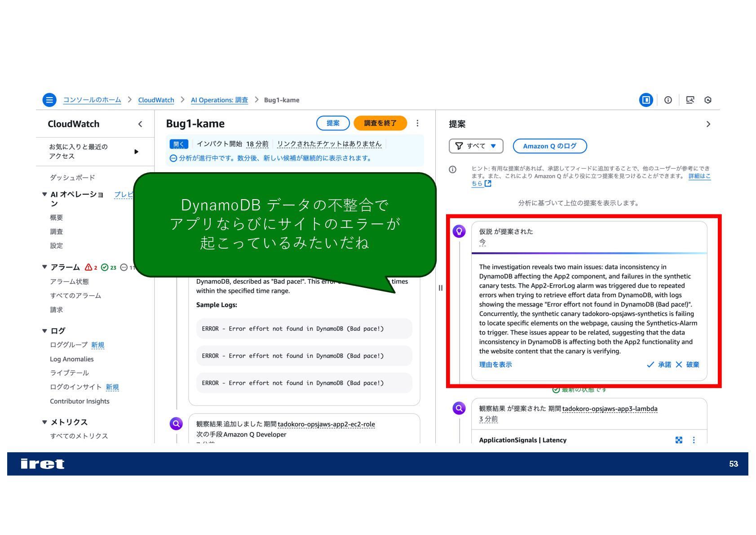756x535 pixels.
Task: Click the green OK alarms check icon
Action: coord(105,267)
